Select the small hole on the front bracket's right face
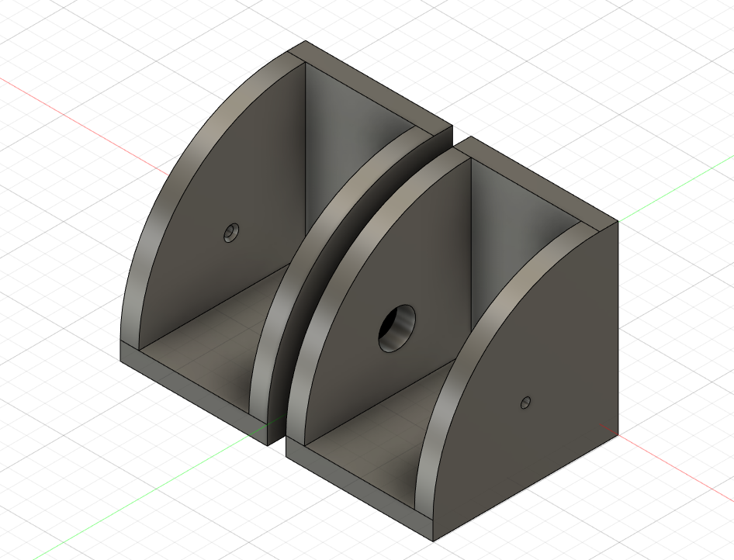This screenshot has width=734, height=560. [526, 403]
